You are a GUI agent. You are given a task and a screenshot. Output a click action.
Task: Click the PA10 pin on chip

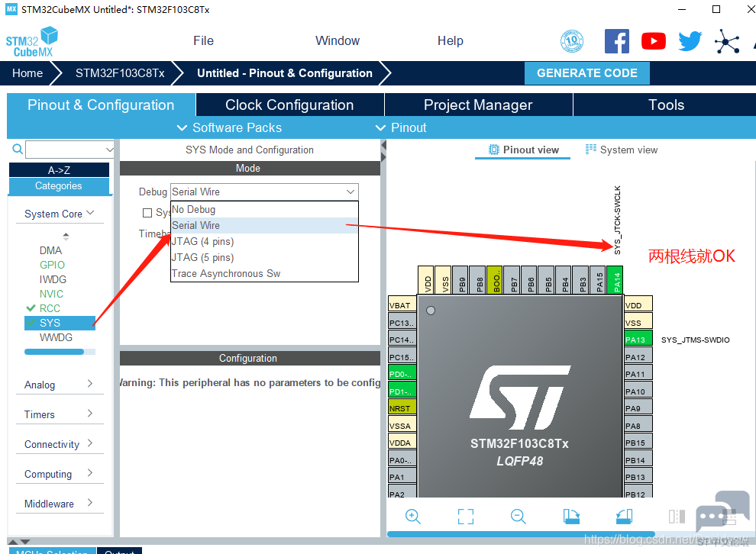638,391
